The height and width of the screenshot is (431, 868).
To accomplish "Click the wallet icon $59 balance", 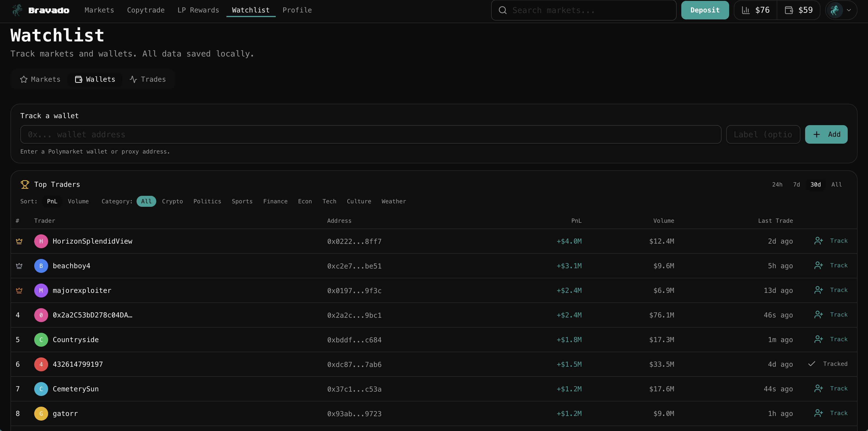I will [799, 10].
